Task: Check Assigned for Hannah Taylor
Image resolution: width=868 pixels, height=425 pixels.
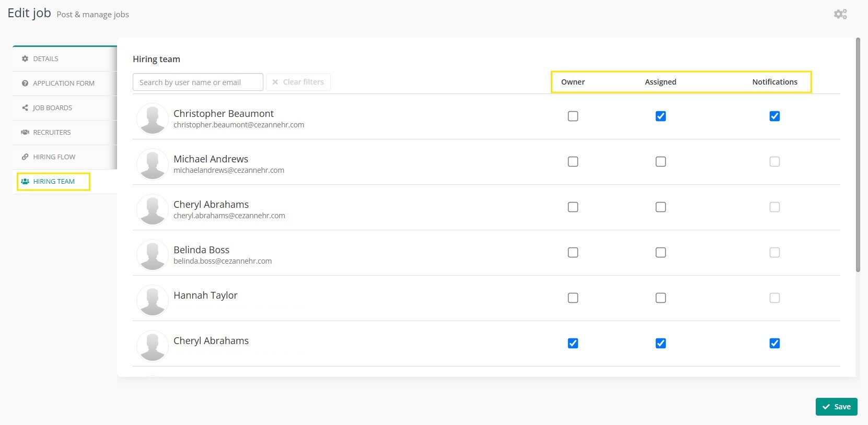Action: [661, 298]
